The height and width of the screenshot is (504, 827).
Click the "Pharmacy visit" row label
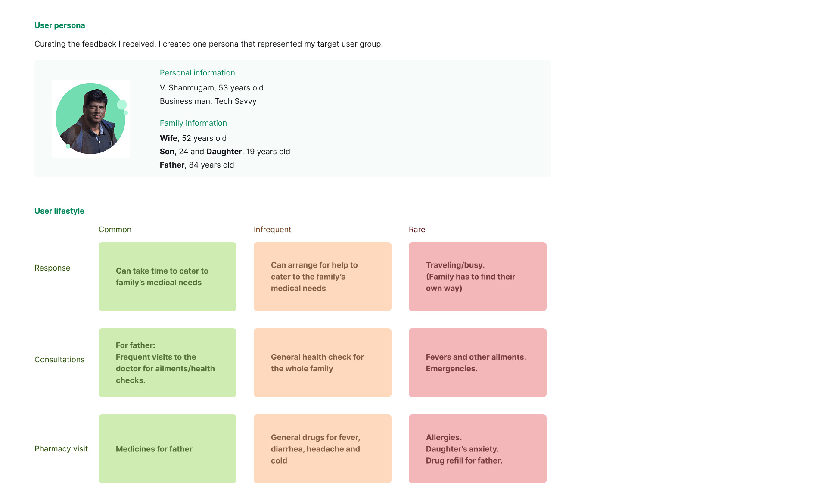(x=61, y=449)
